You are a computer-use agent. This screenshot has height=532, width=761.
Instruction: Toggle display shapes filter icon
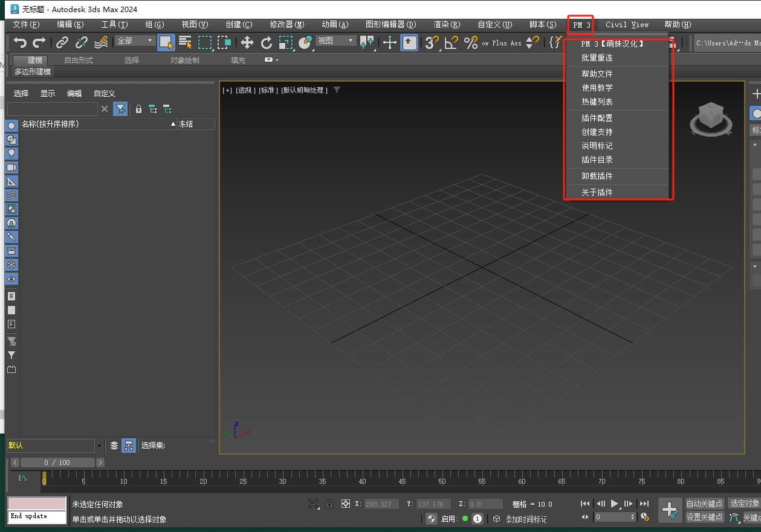pos(11,139)
